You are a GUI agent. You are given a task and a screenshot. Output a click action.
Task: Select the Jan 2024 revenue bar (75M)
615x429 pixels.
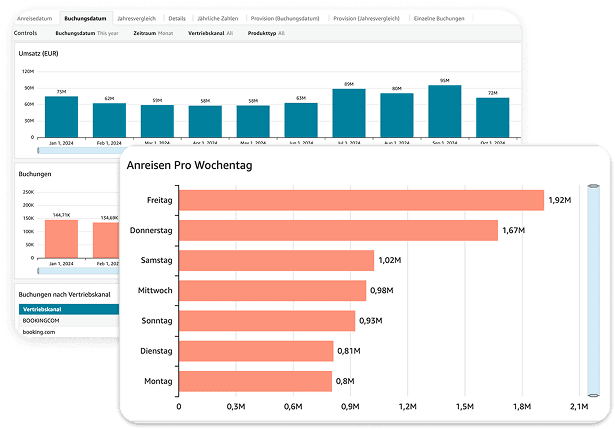[61, 115]
